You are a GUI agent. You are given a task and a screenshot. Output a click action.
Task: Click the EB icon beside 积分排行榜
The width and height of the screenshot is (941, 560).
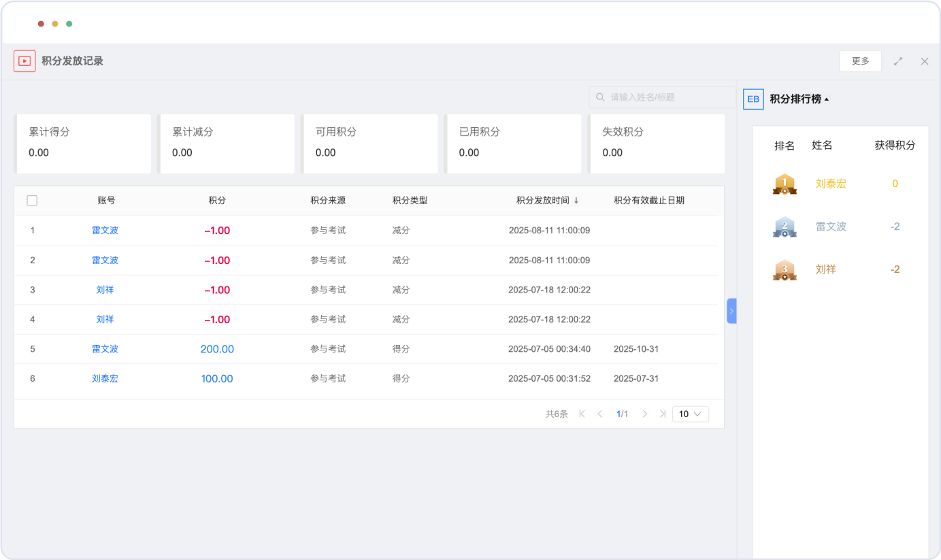(753, 99)
